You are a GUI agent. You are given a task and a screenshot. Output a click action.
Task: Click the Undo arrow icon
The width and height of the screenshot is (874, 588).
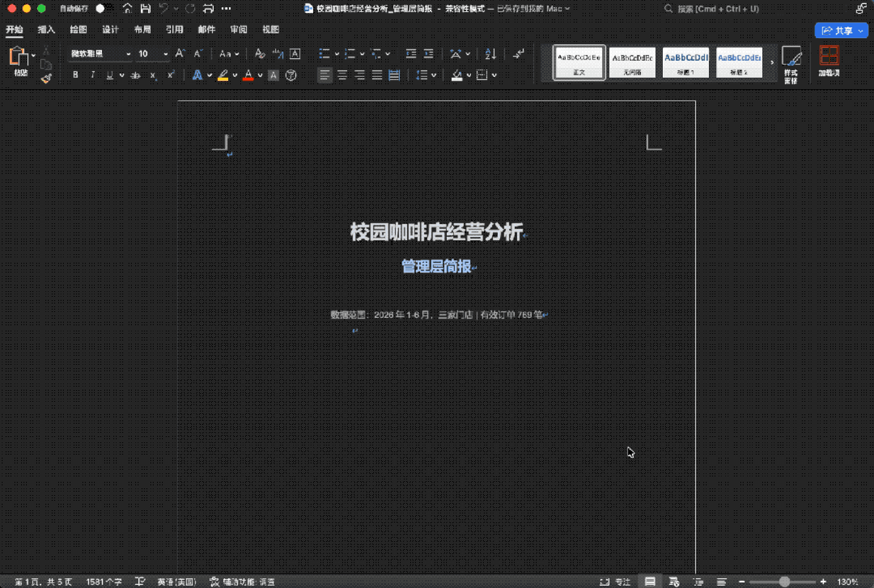tap(163, 8)
